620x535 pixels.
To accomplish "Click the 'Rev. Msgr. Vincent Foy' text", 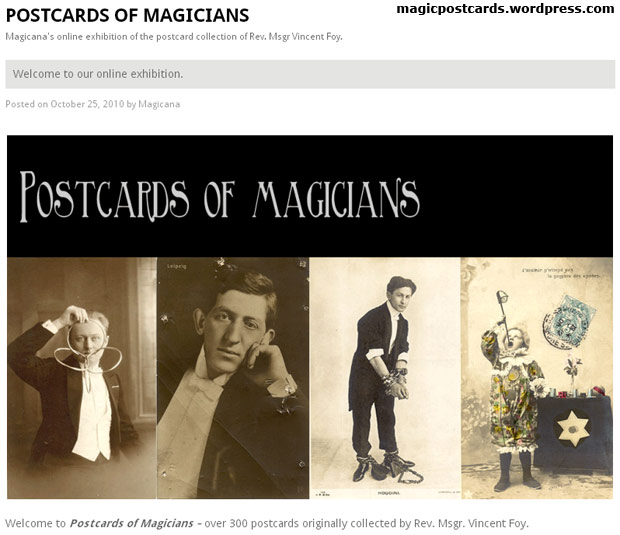I will [x=471, y=524].
